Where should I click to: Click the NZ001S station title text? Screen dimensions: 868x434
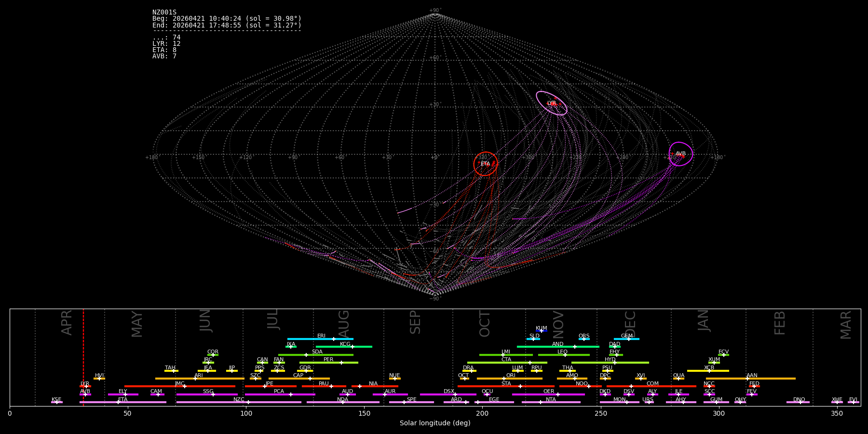click(x=164, y=13)
